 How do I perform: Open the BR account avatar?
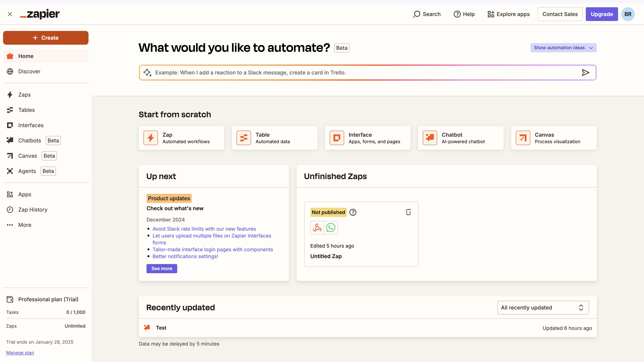coord(628,14)
